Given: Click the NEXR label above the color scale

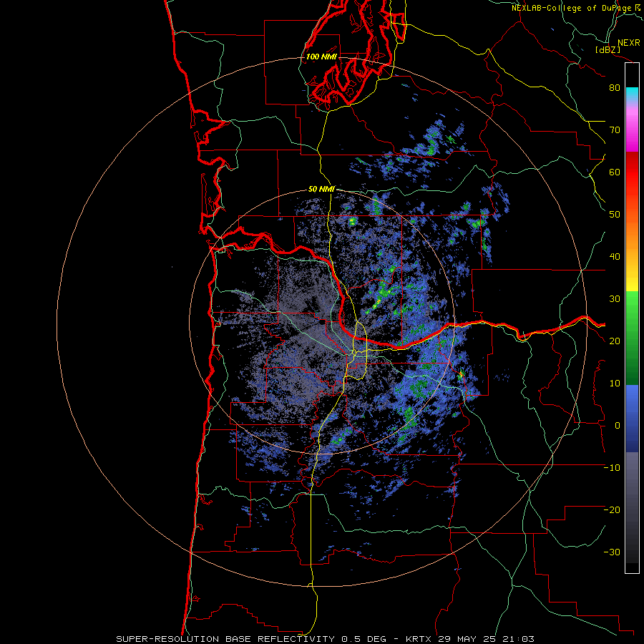Looking at the screenshot, I should (629, 43).
